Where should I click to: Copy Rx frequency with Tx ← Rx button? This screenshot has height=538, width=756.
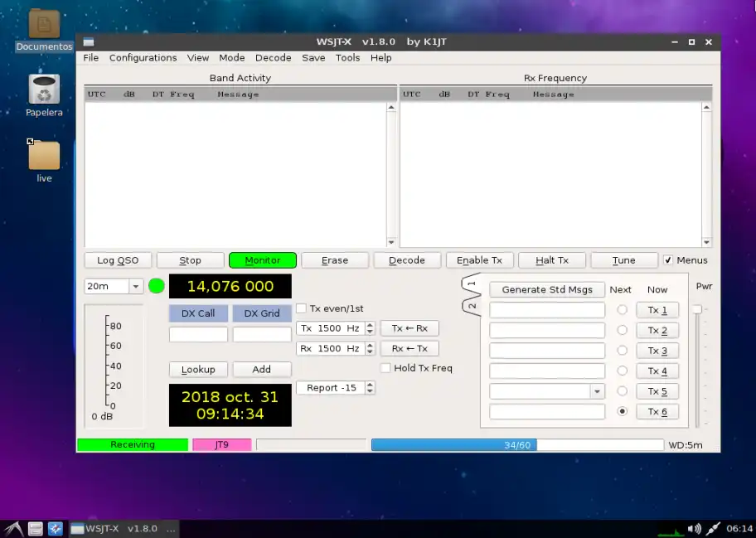[409, 328]
